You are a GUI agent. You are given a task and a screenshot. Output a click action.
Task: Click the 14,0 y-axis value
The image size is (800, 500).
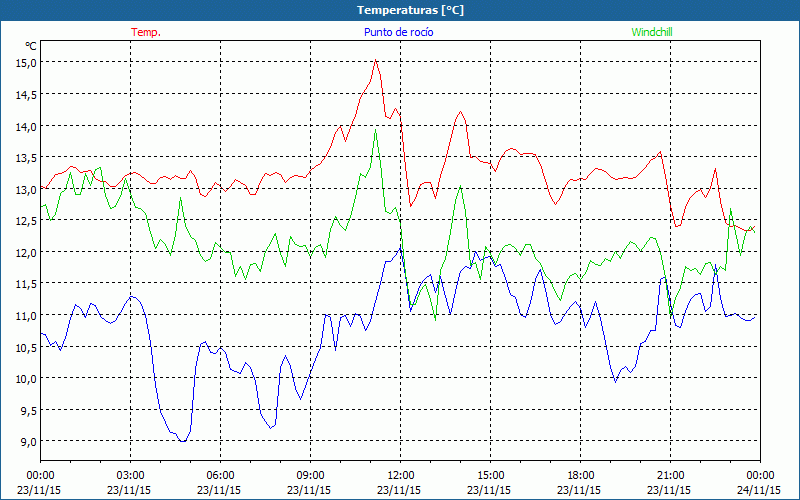27,126
